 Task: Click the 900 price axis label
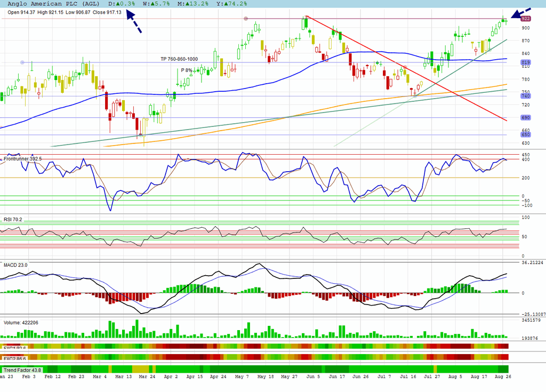(525, 28)
